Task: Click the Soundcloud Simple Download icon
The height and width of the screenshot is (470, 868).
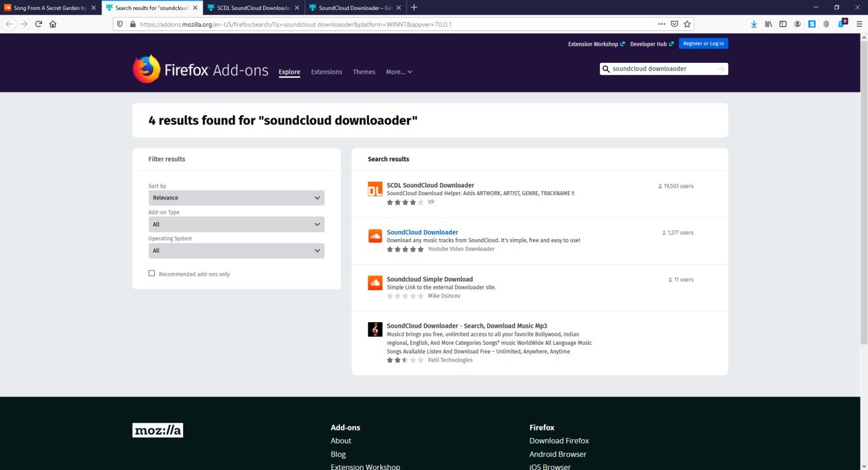Action: pyautogui.click(x=375, y=283)
